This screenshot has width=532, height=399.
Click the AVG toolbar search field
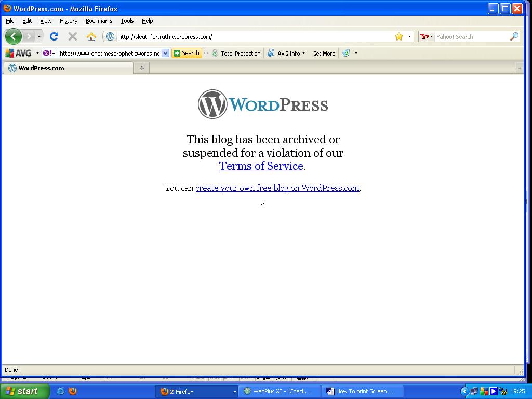[x=110, y=54]
